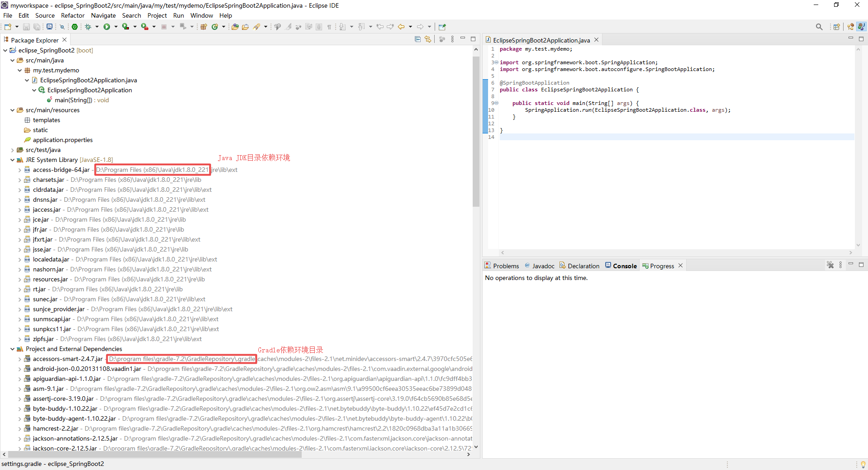Click the green Spring Boot dashboard power icon
This screenshot has height=470, width=868.
point(75,27)
